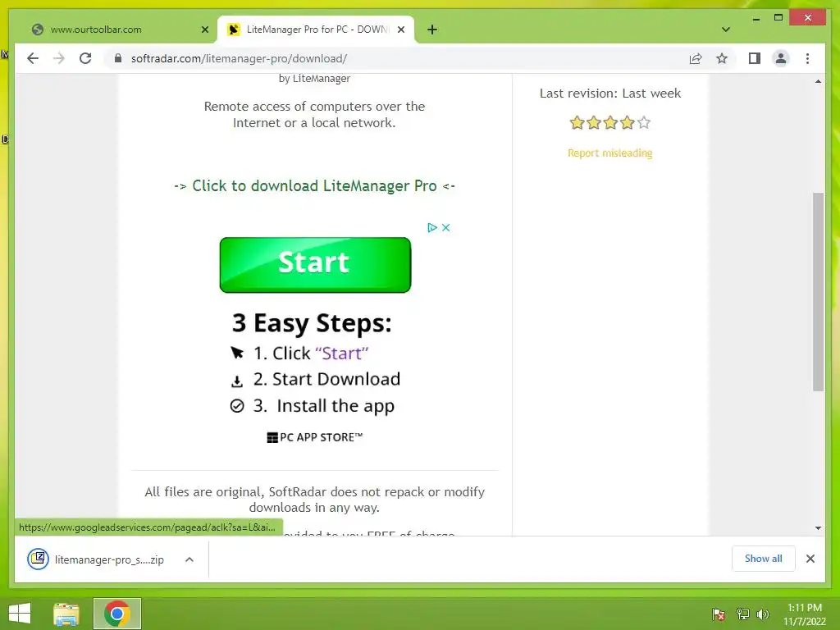
Task: Maximize the Chrome window
Action: tap(778, 18)
